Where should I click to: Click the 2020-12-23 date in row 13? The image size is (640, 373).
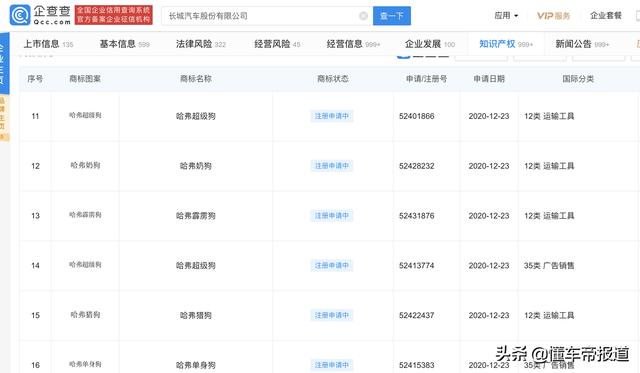pos(489,216)
